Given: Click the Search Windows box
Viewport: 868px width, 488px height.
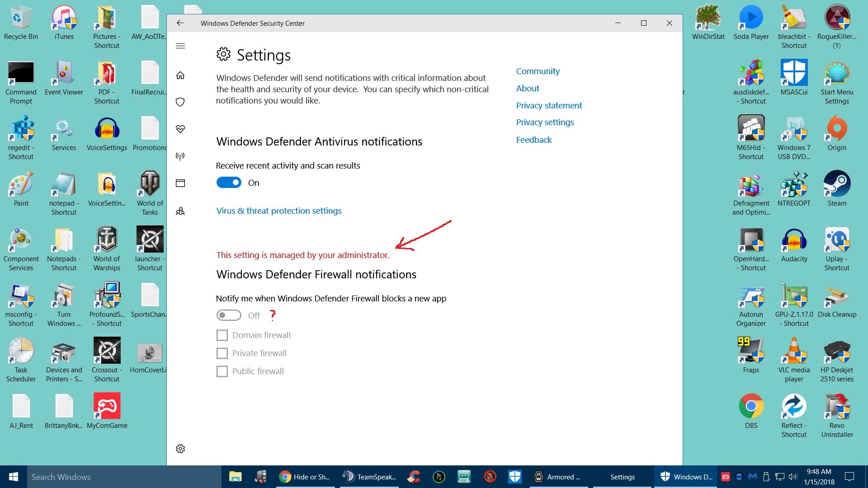Looking at the screenshot, I should [124, 477].
